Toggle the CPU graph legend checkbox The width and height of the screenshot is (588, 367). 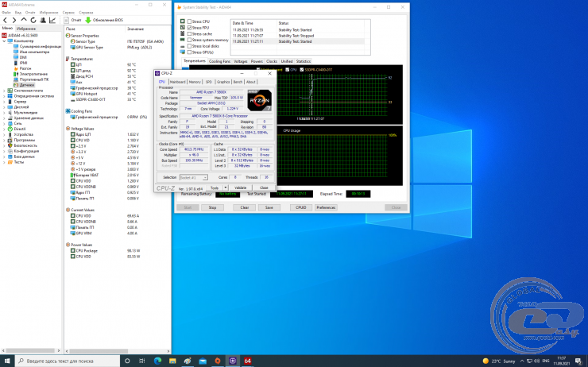288,70
